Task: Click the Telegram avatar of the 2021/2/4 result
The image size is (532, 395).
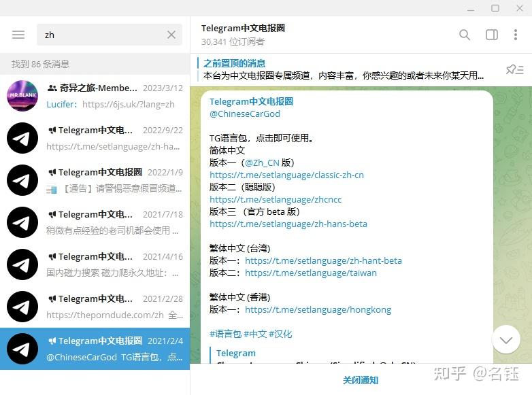Action: click(x=22, y=349)
